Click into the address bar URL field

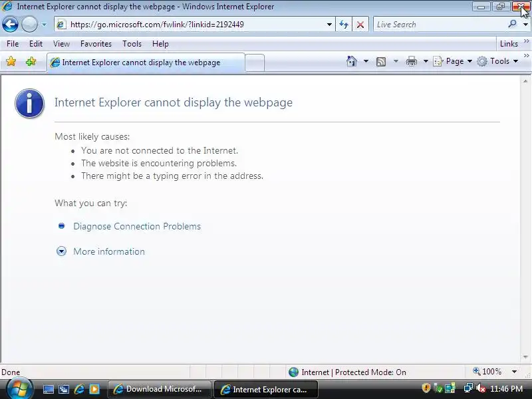(x=190, y=25)
